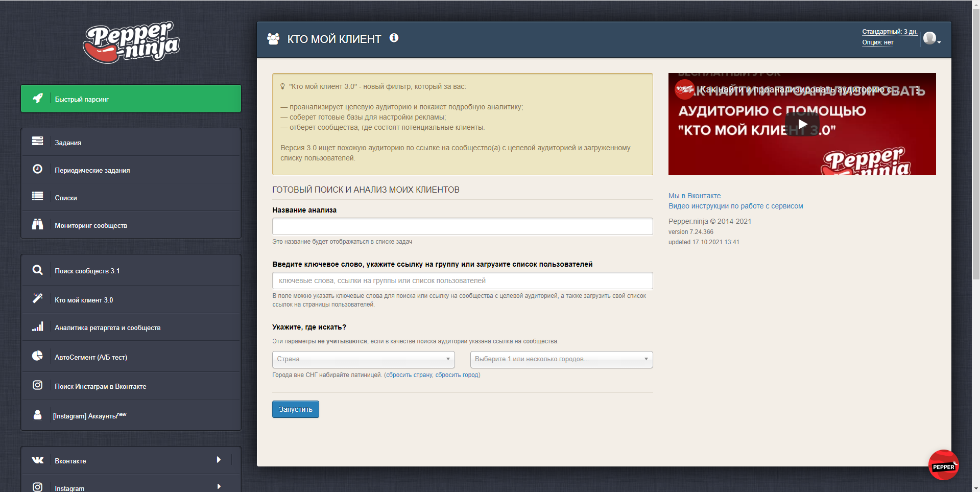The image size is (980, 492).
Task: Click the Стандартный: 3 дн. plan link
Action: click(890, 32)
